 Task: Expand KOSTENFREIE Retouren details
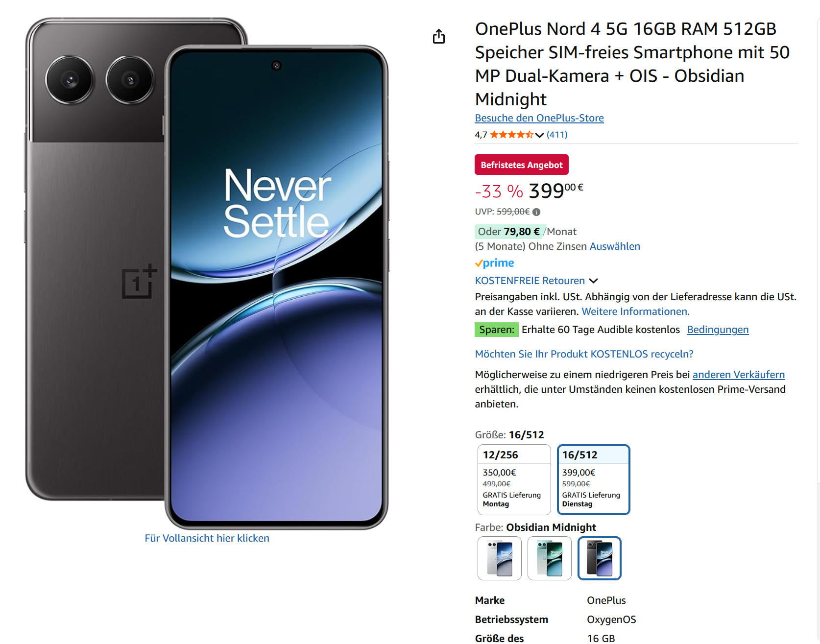594,281
